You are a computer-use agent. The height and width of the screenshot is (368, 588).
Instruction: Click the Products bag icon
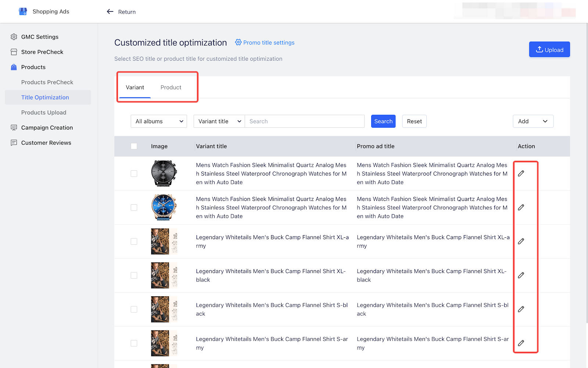click(x=14, y=67)
